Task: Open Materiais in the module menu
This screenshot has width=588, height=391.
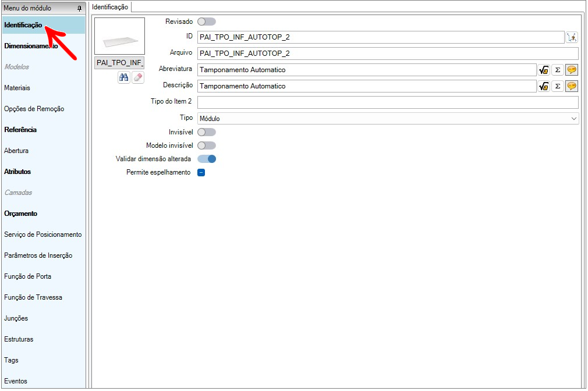Action: (44, 88)
